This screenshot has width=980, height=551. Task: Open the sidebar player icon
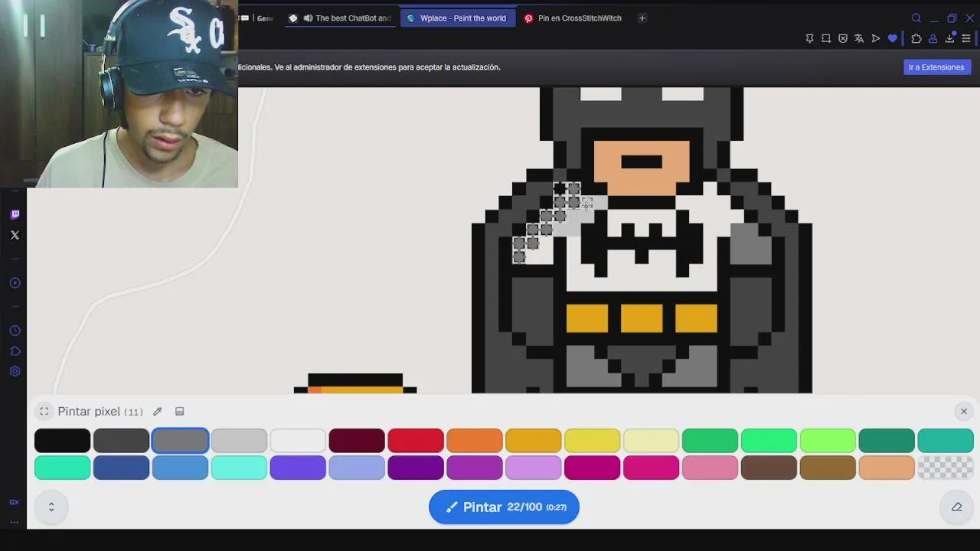click(x=15, y=283)
